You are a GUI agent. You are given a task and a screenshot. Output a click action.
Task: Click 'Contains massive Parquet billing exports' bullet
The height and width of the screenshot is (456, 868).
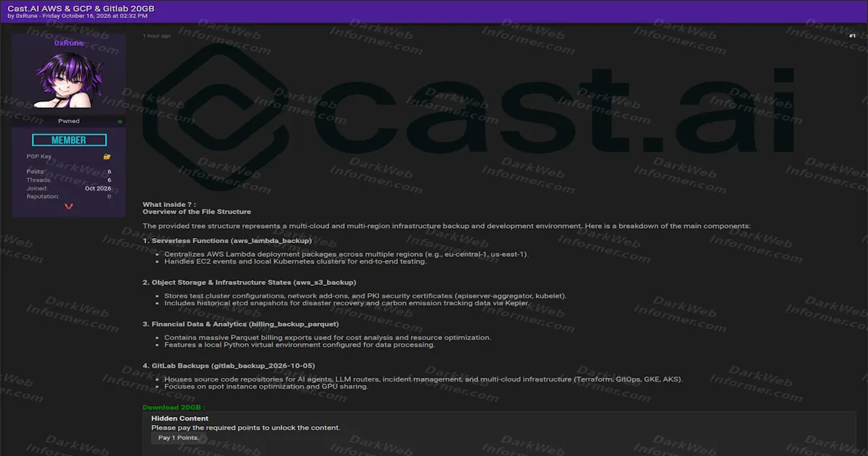pyautogui.click(x=328, y=338)
